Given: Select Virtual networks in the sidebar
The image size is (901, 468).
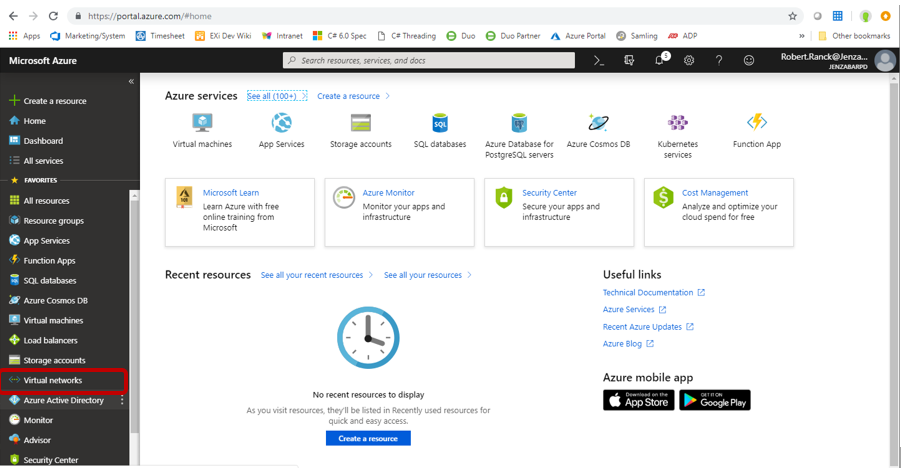Looking at the screenshot, I should coord(53,380).
